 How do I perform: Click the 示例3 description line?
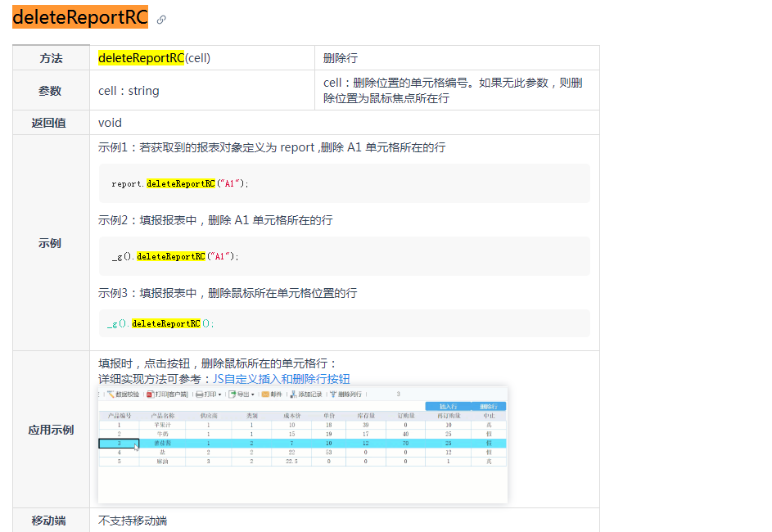click(x=228, y=293)
